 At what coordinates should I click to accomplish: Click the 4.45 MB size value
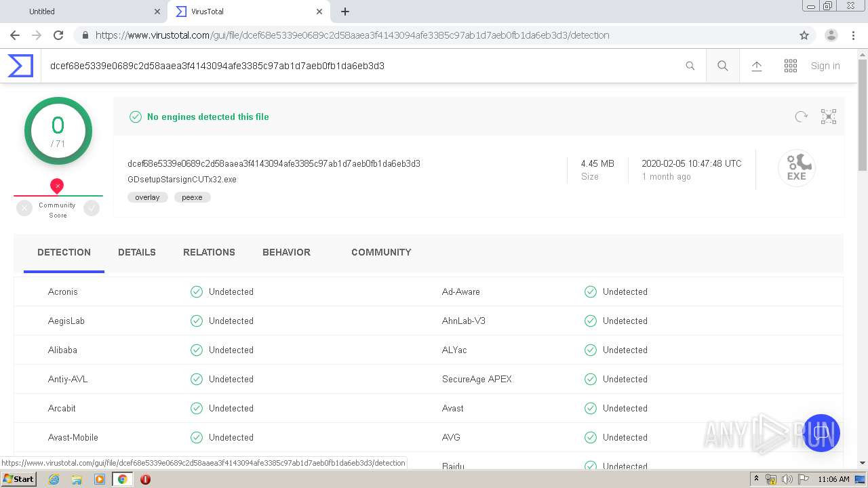coord(597,163)
